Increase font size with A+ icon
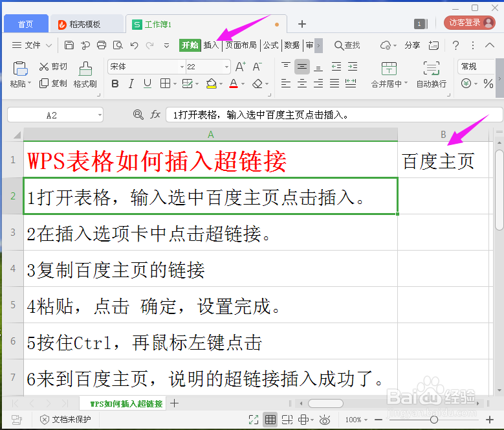504x430 pixels. click(x=241, y=67)
